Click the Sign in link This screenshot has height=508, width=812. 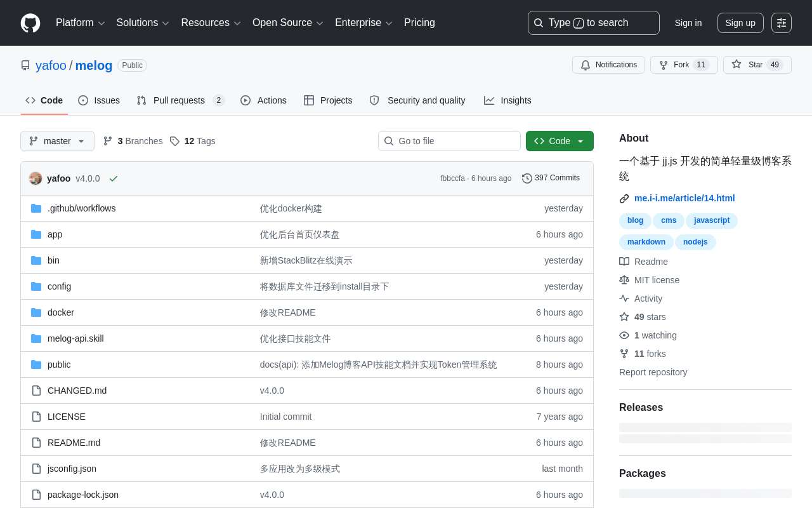688,23
